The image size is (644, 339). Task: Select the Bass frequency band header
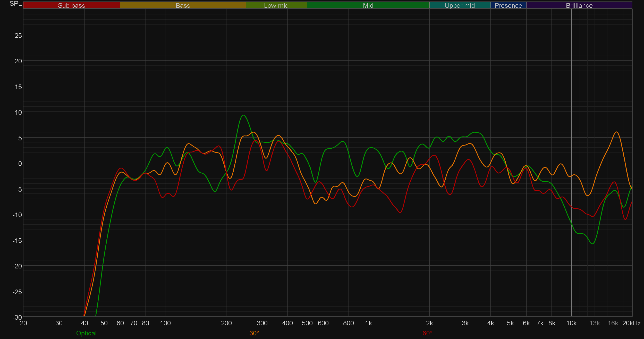click(183, 5)
